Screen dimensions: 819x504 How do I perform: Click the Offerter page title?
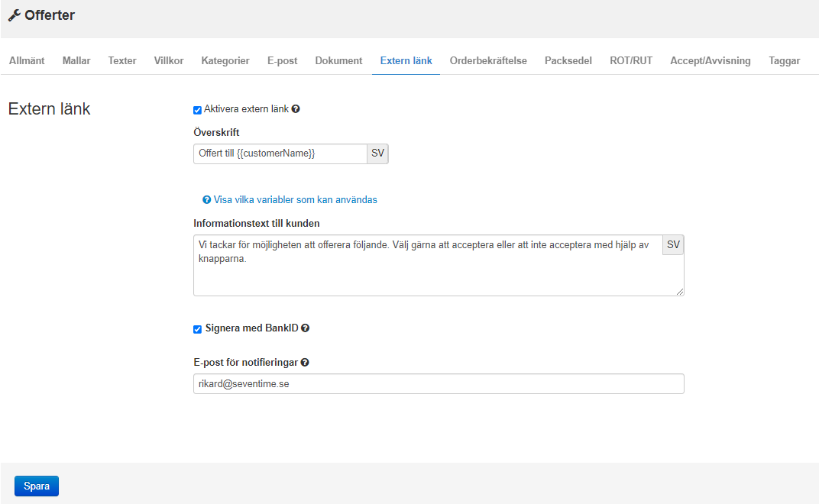click(50, 16)
